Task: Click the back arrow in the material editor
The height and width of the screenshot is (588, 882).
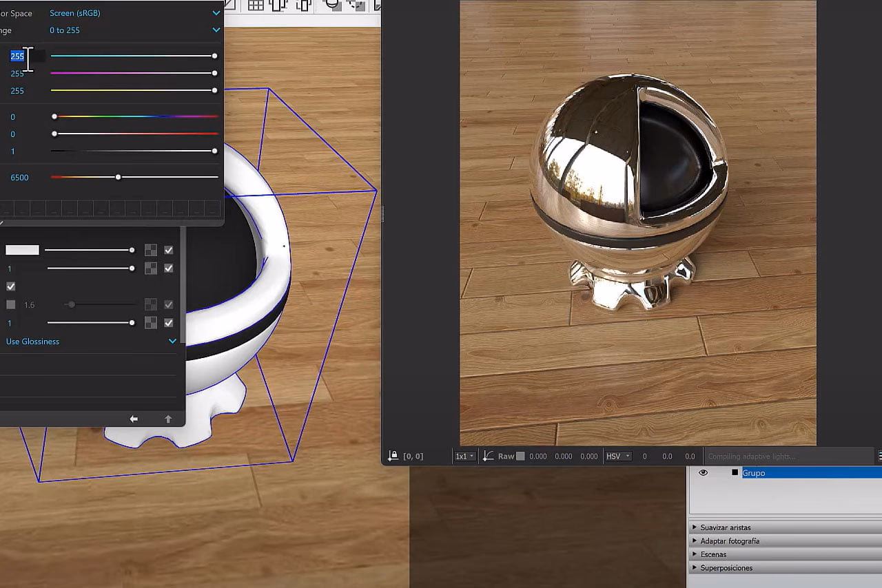Action: tap(133, 419)
